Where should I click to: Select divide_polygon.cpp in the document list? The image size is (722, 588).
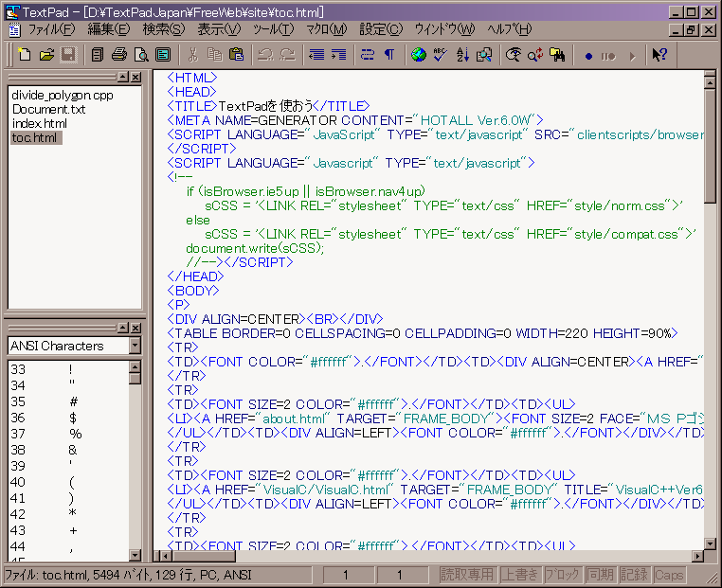[x=63, y=96]
